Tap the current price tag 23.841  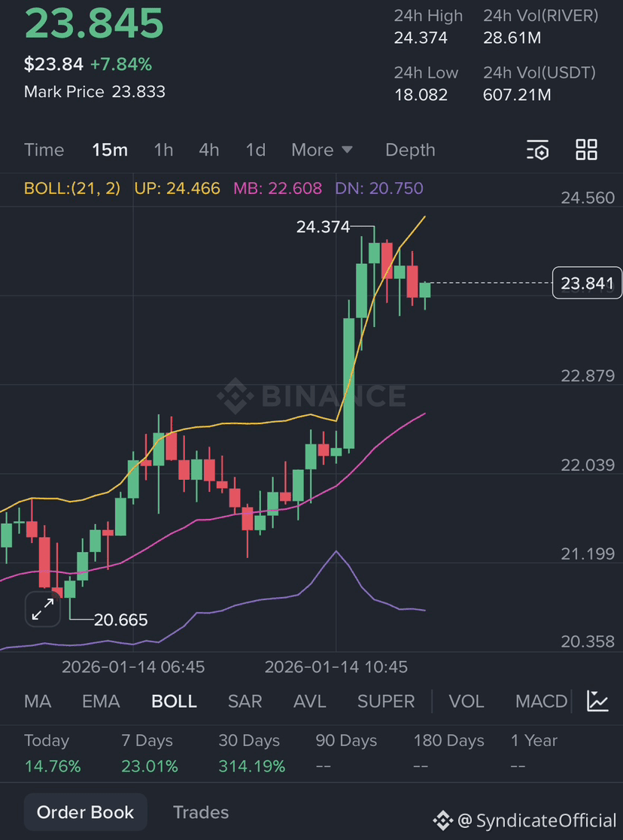pyautogui.click(x=587, y=283)
